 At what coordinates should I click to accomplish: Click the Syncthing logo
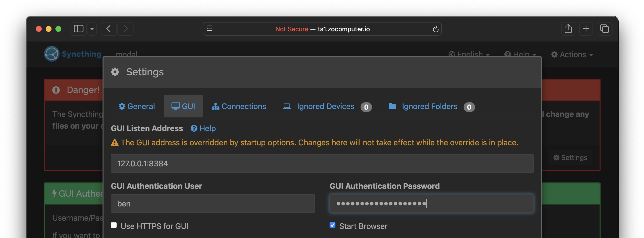coord(73,54)
